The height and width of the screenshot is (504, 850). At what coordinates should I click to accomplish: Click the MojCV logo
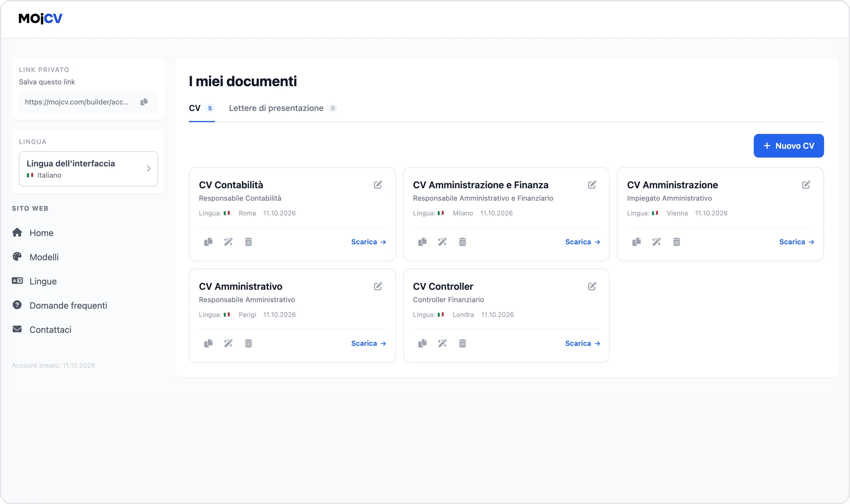coord(40,18)
